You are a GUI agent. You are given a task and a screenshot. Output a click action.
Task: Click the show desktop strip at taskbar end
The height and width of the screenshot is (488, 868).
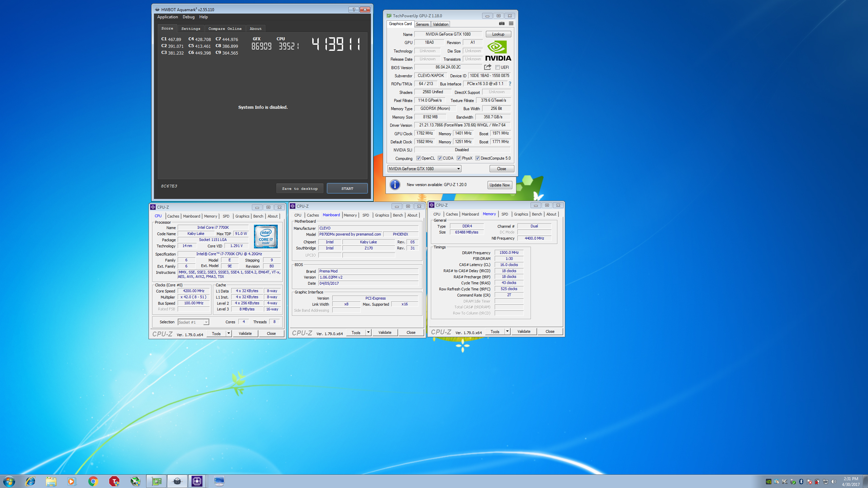click(x=865, y=481)
